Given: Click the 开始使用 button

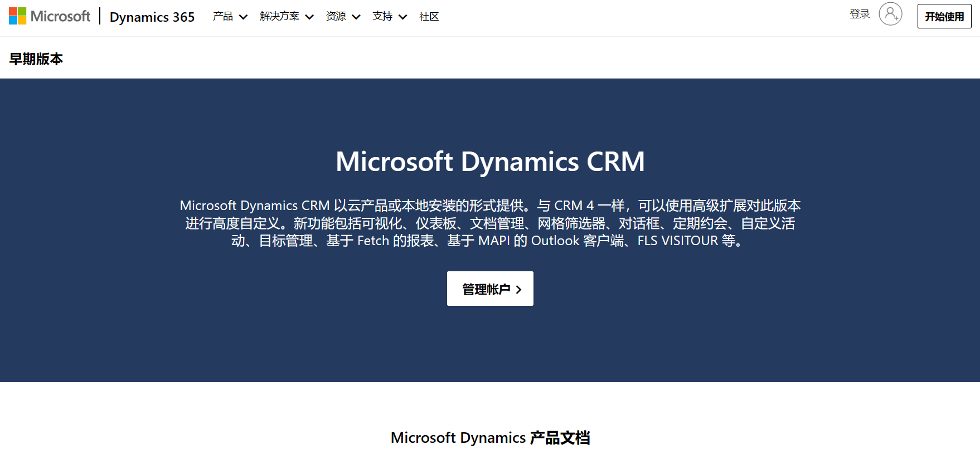Looking at the screenshot, I should (944, 16).
